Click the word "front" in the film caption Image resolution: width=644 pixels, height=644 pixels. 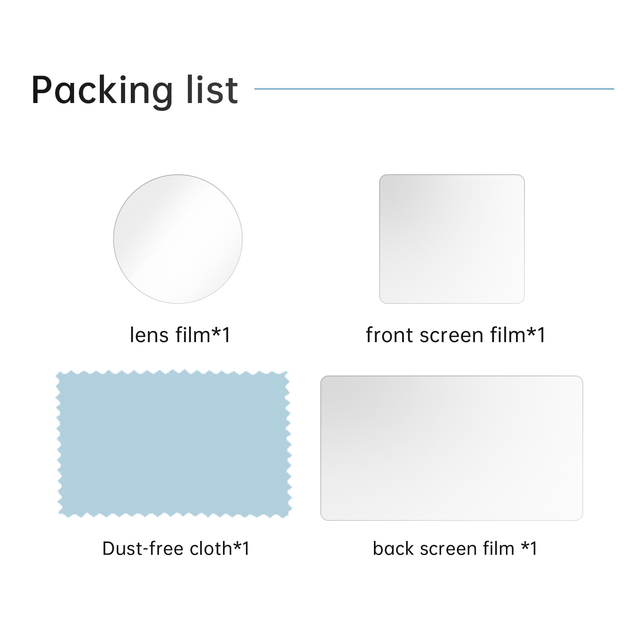click(x=390, y=335)
